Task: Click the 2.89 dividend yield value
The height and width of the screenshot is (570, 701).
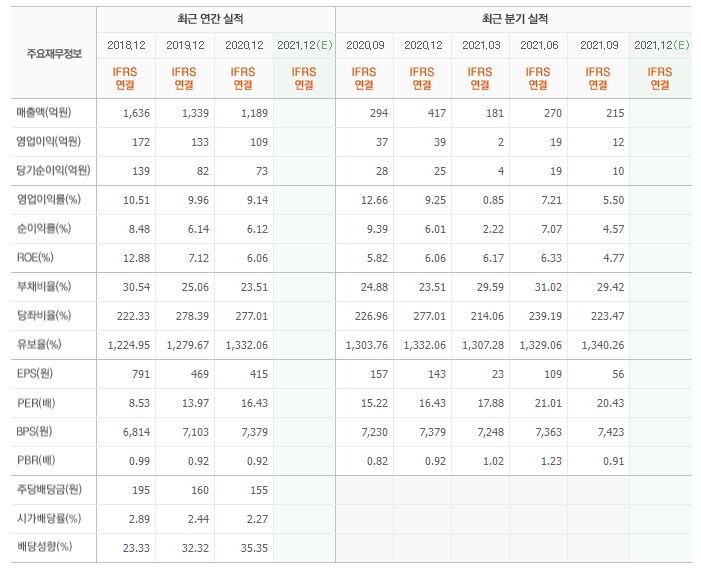Action: tap(139, 519)
